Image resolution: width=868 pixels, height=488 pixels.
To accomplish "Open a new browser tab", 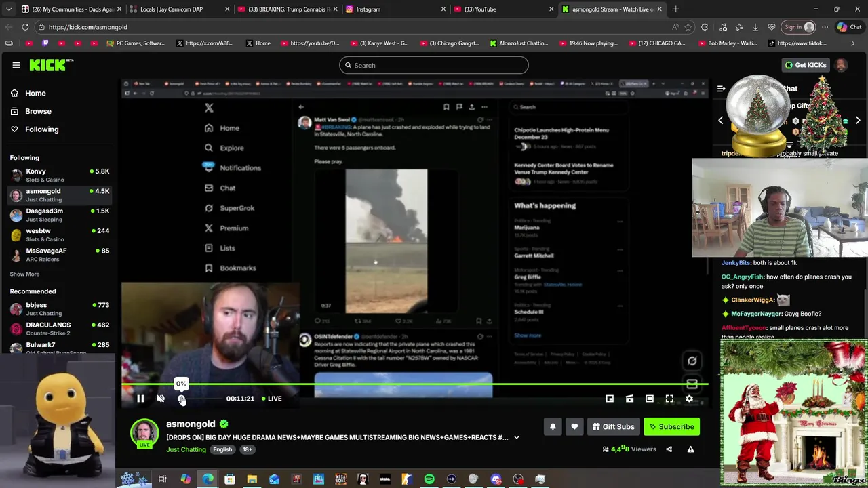I will (675, 9).
